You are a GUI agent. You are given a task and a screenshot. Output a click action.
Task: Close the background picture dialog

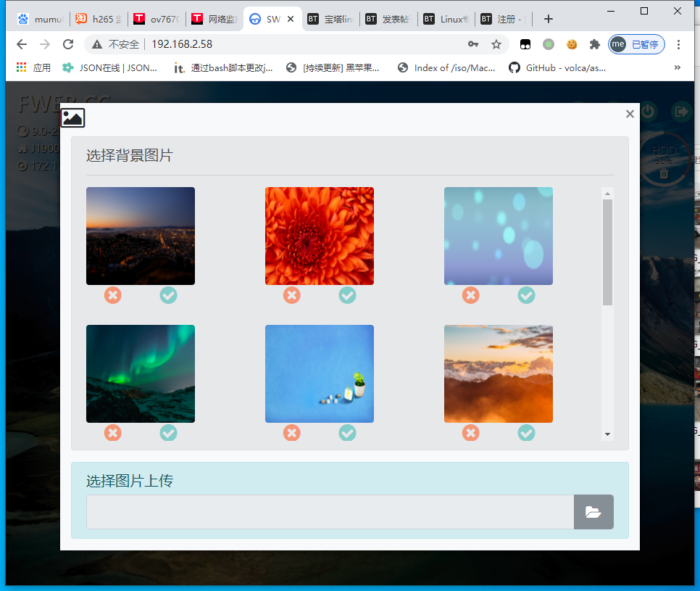click(630, 114)
